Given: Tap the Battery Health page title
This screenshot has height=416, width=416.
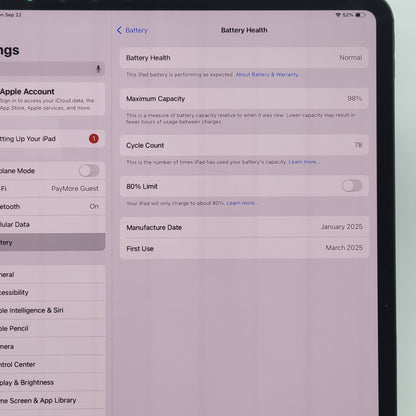Looking at the screenshot, I should (x=244, y=30).
